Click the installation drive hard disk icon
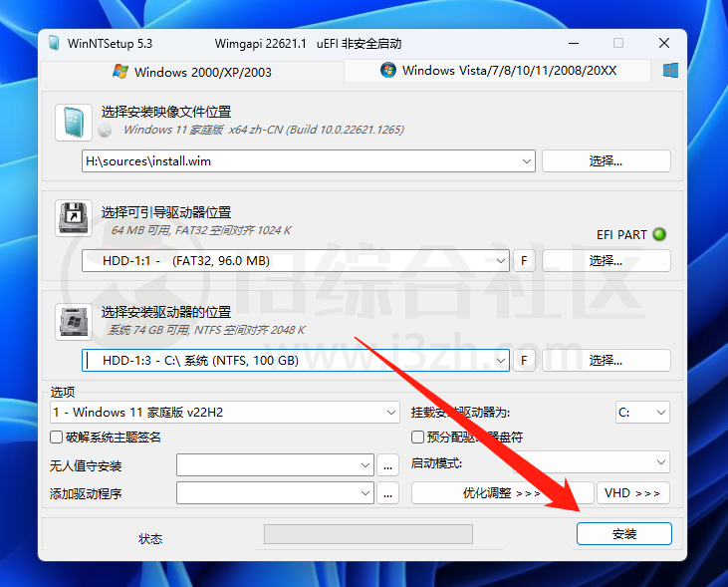Screen dimensions: 728x587 [74, 322]
